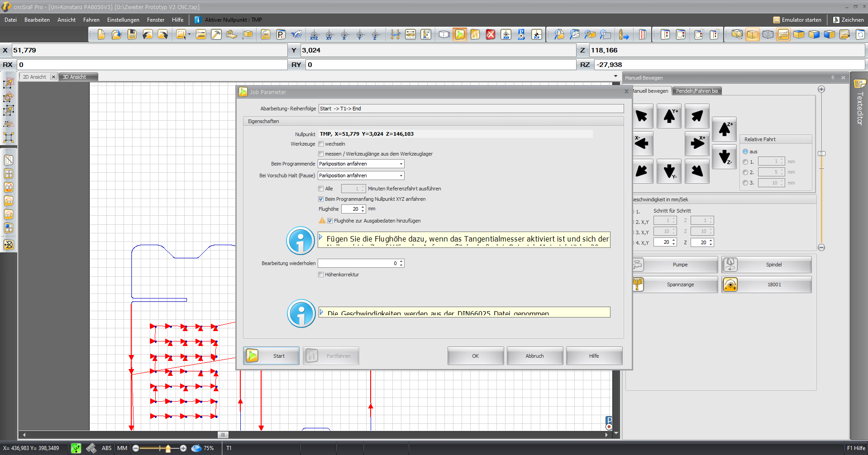The width and height of the screenshot is (868, 455).
Task: Click the refresh view icon in toolbar
Action: (x=860, y=34)
